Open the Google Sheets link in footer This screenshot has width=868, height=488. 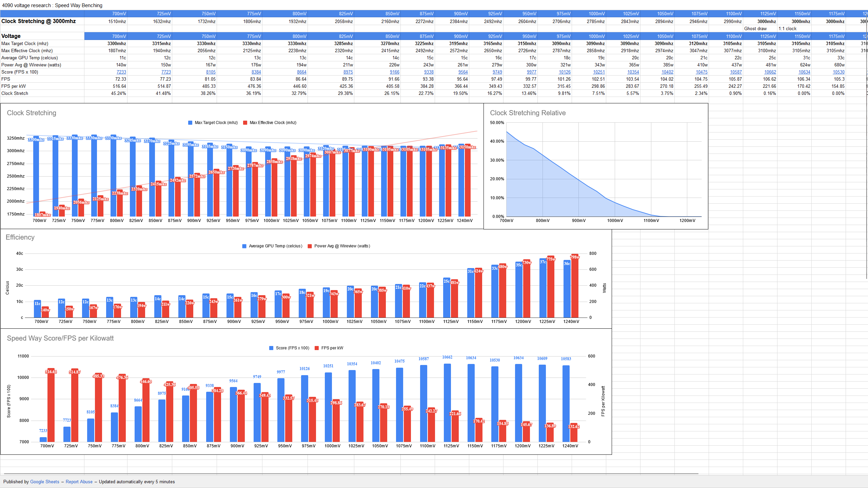click(x=44, y=482)
